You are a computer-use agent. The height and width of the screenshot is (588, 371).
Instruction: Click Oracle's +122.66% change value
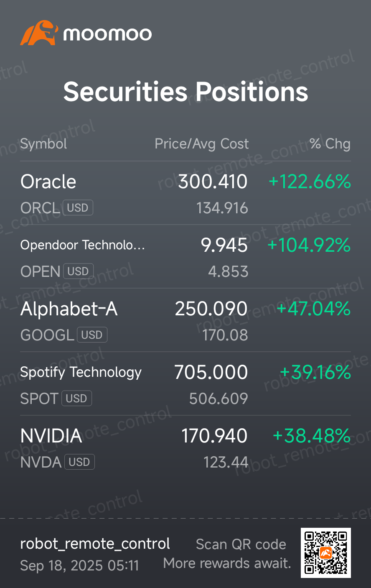[310, 182]
